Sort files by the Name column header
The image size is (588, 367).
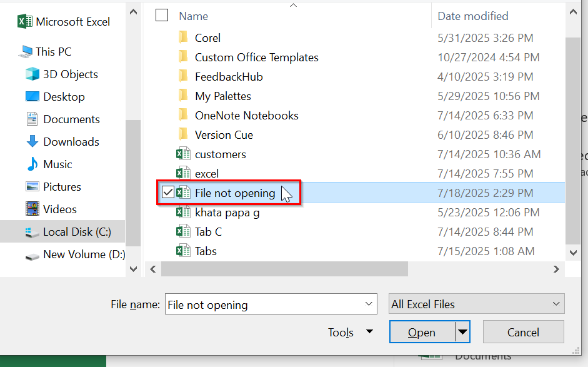coord(193,16)
